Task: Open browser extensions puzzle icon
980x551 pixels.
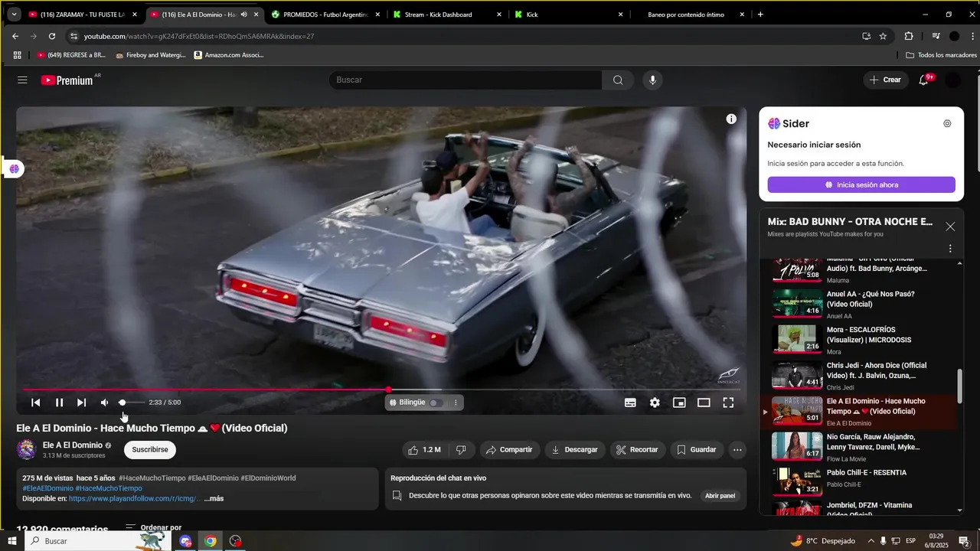Action: click(909, 36)
